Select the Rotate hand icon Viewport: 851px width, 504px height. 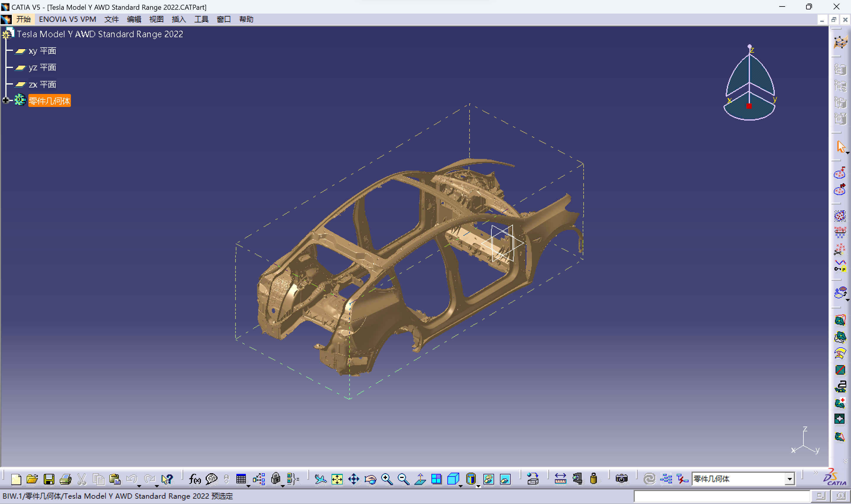(x=370, y=479)
